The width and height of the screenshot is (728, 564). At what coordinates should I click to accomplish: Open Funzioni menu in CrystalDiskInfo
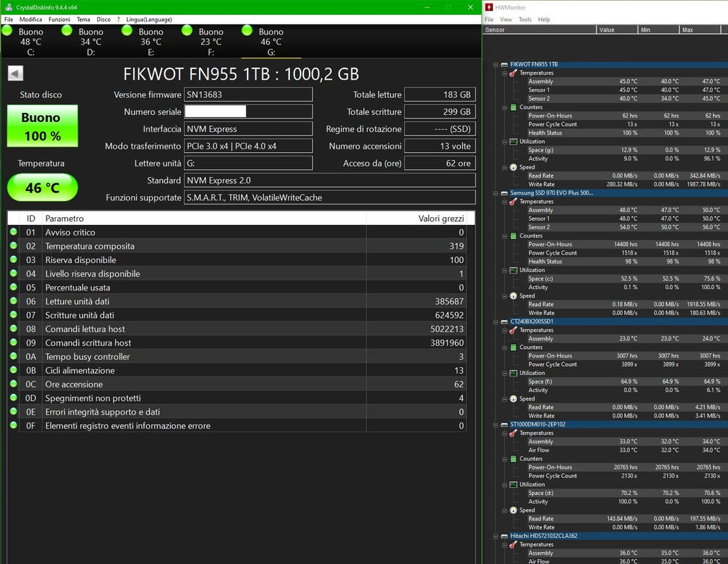click(x=59, y=20)
